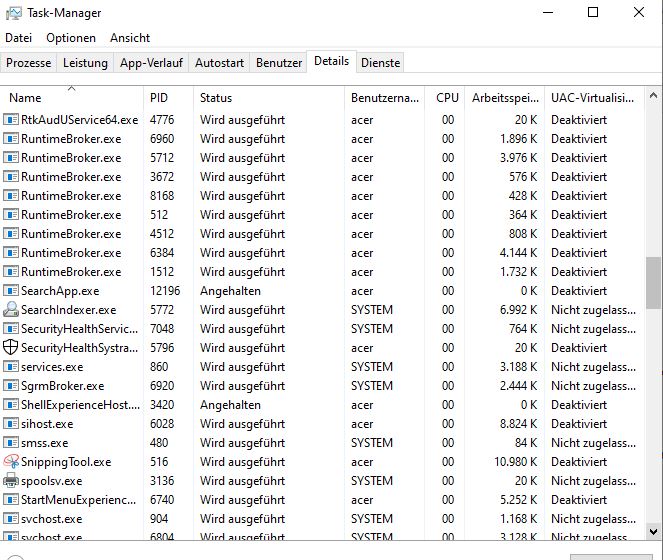This screenshot has height=560, width=663.
Task: Sort by the Status column header
Action: pyautogui.click(x=269, y=98)
